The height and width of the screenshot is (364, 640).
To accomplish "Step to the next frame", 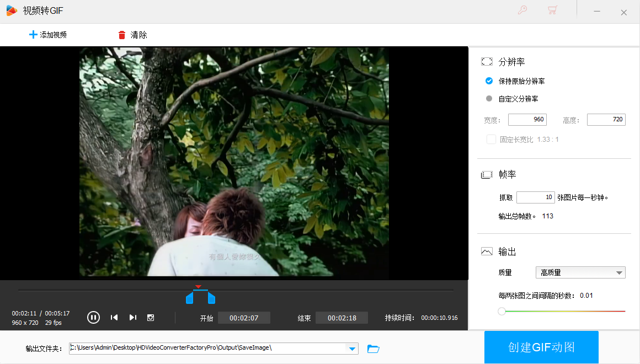I will (x=132, y=317).
